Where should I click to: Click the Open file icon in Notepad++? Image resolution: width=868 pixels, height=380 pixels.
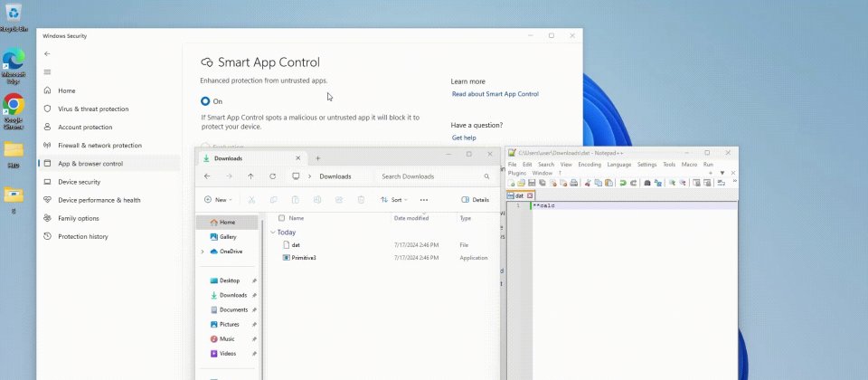522,183
